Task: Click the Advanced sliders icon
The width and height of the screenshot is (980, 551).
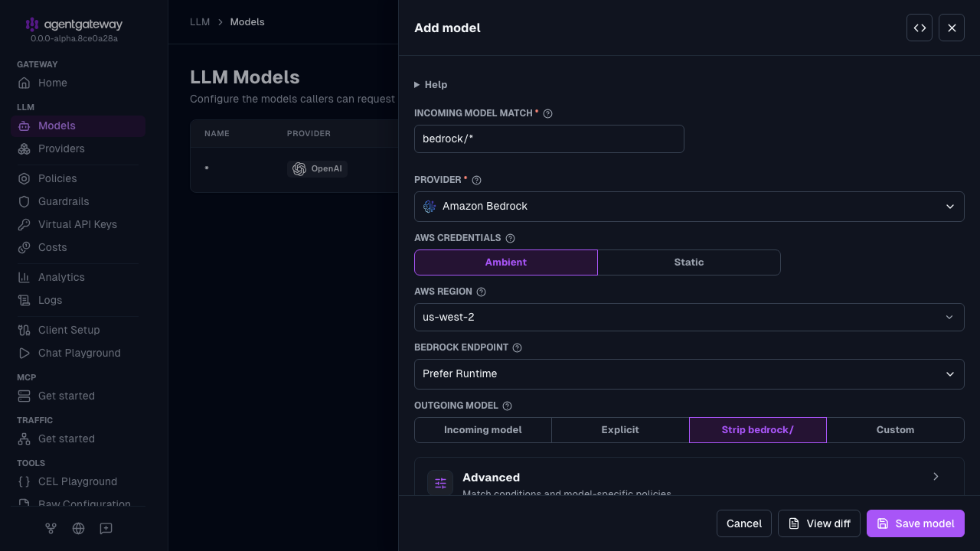Action: 440,483
